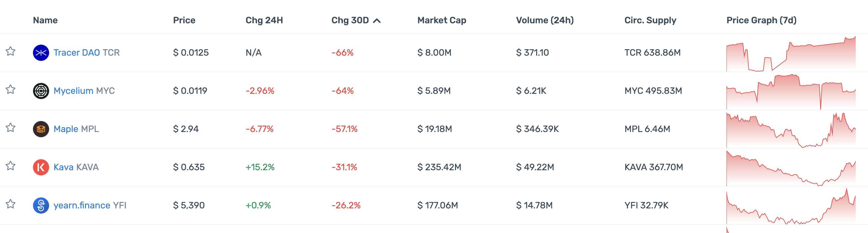868x233 pixels.
Task: Click the Kava coin logo icon
Action: (41, 167)
